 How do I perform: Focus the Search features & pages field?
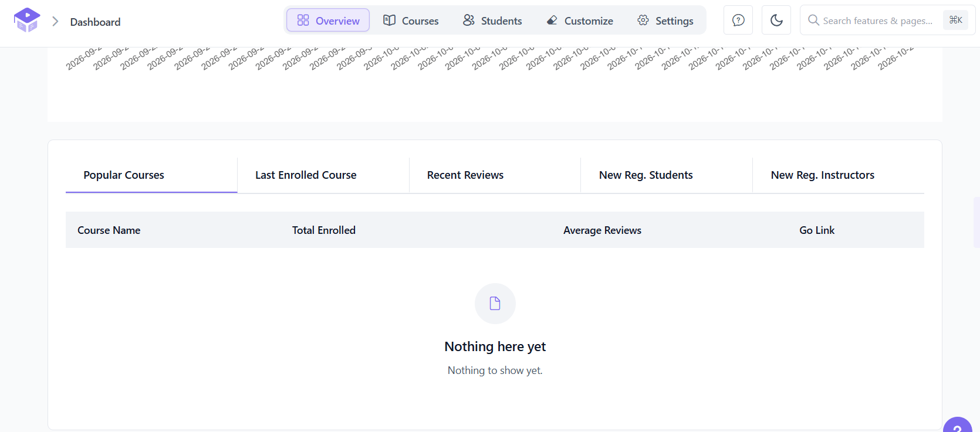coord(887,21)
